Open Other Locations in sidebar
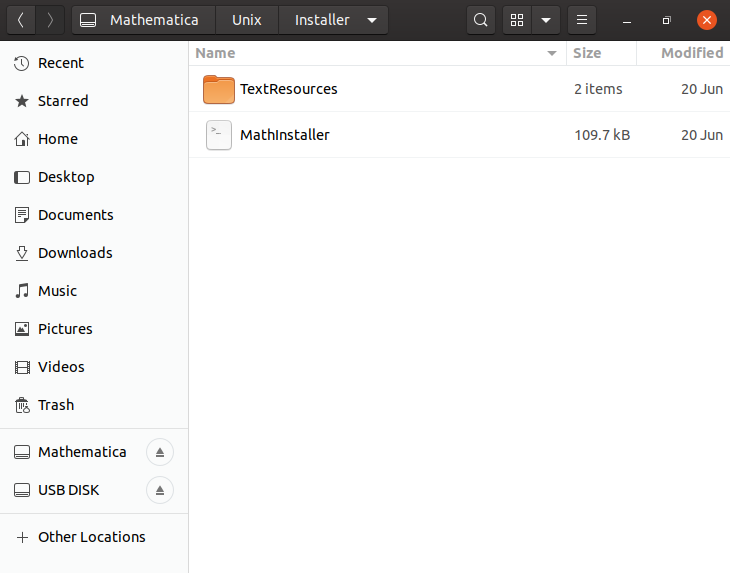This screenshot has height=573, width=730. click(91, 537)
